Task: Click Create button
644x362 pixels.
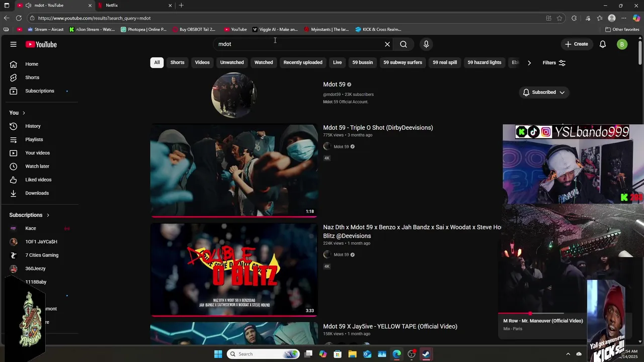Action: click(x=576, y=44)
